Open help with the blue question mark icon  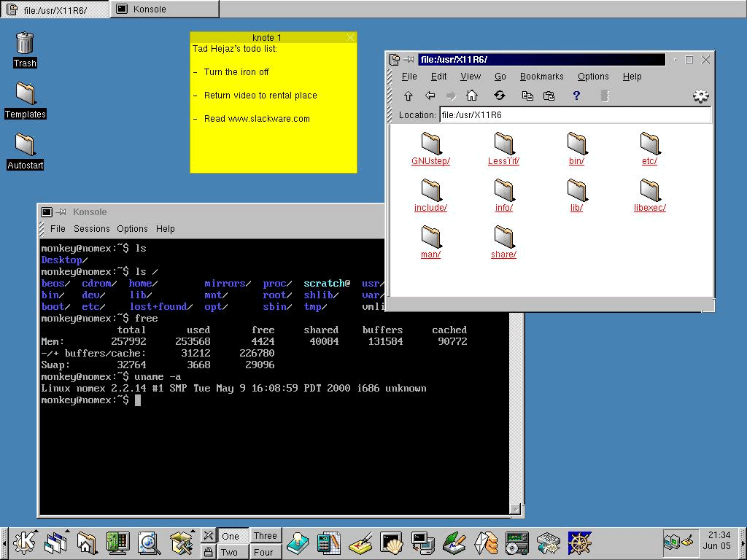[x=576, y=96]
